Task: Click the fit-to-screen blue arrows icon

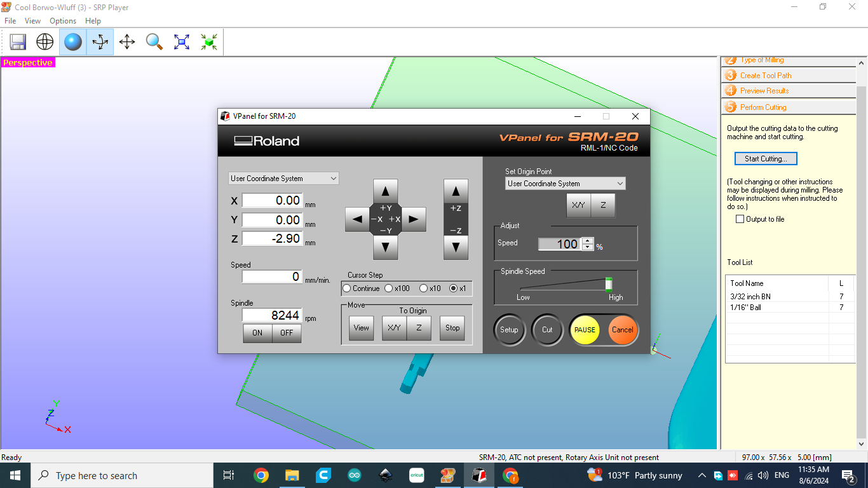Action: [182, 42]
